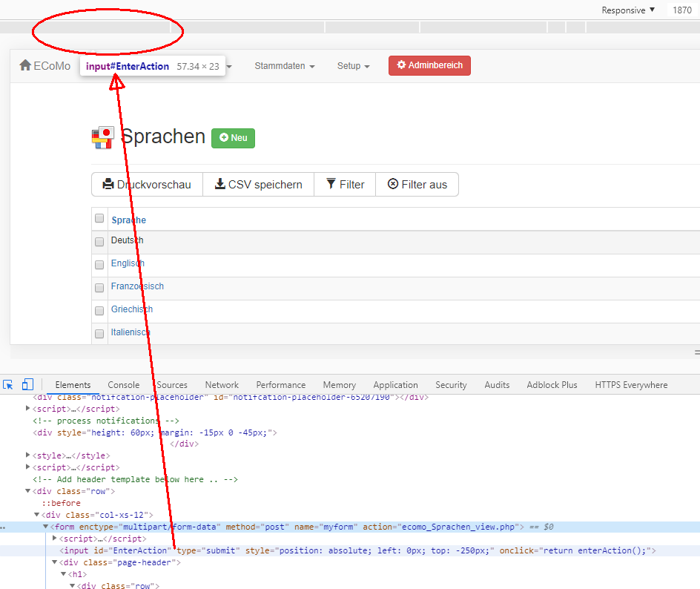Click the Sprachen page heading
700x589 pixels.
point(162,136)
